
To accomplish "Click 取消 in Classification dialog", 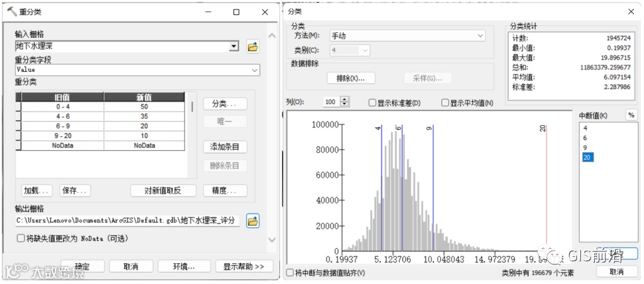I will pyautogui.click(x=617, y=271).
